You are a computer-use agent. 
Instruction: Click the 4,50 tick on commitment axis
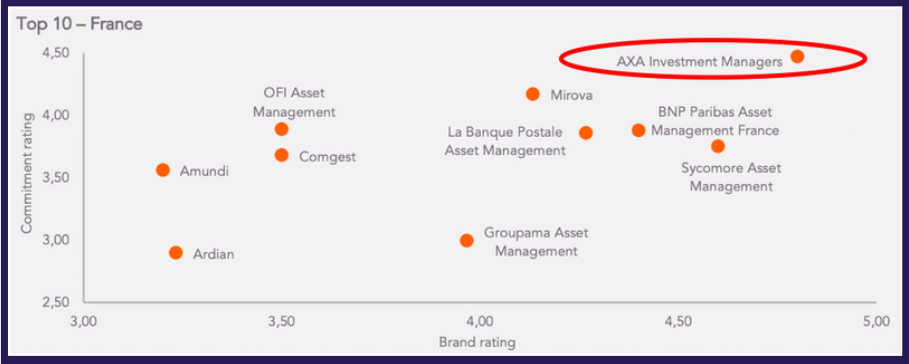[x=57, y=53]
